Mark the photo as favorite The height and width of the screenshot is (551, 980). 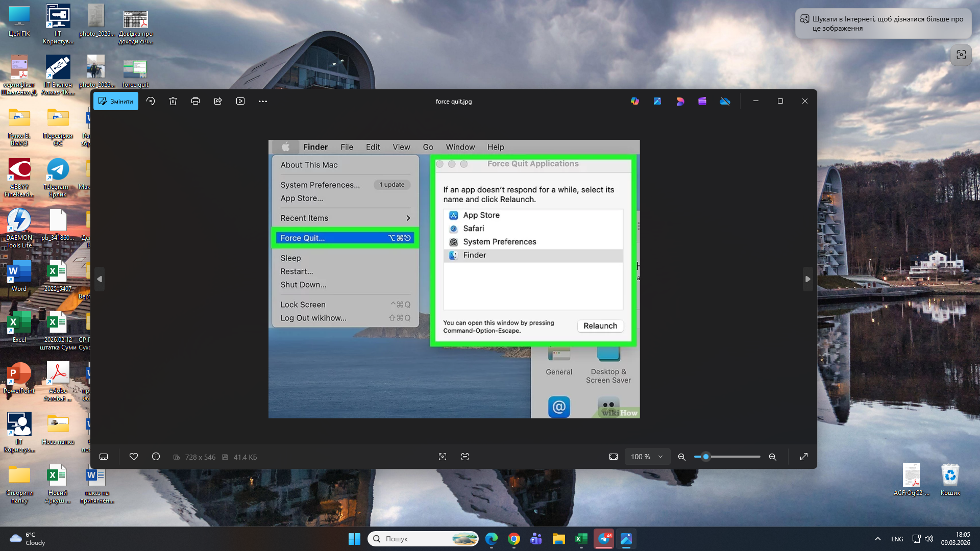pyautogui.click(x=134, y=457)
